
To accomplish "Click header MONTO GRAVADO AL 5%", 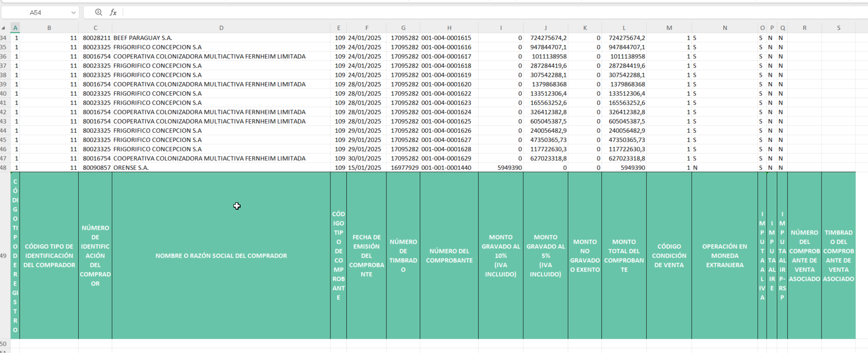I will tap(546, 255).
